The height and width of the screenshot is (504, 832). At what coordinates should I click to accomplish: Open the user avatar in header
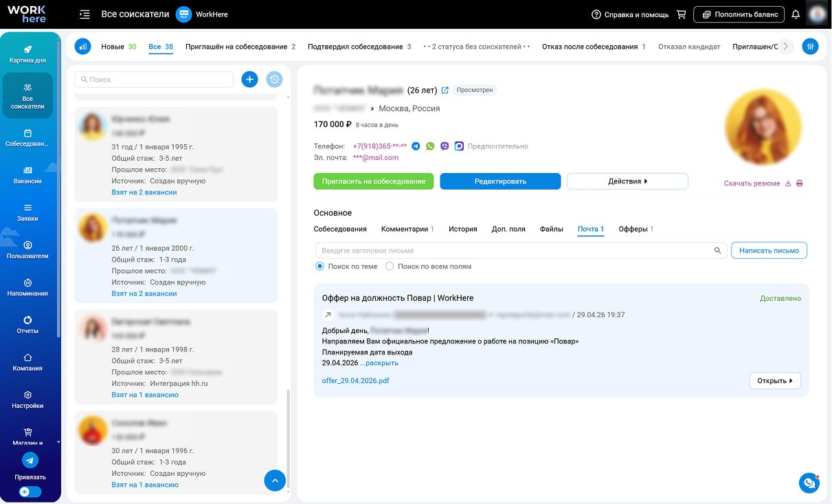817,14
